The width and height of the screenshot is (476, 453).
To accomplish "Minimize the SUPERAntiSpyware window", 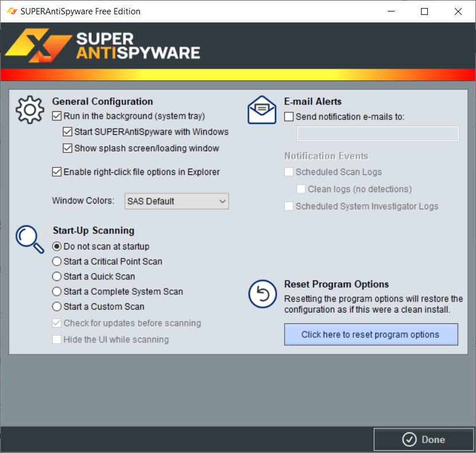I will coord(391,11).
